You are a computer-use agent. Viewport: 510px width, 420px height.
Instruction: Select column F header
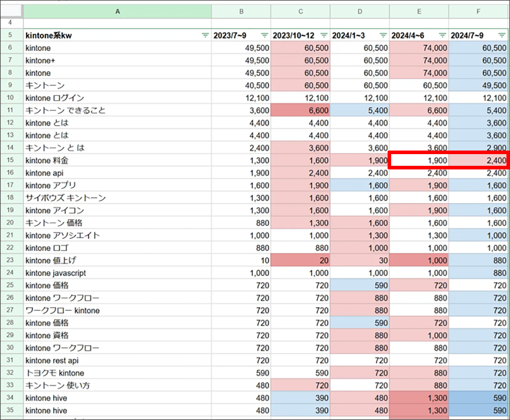pyautogui.click(x=478, y=11)
